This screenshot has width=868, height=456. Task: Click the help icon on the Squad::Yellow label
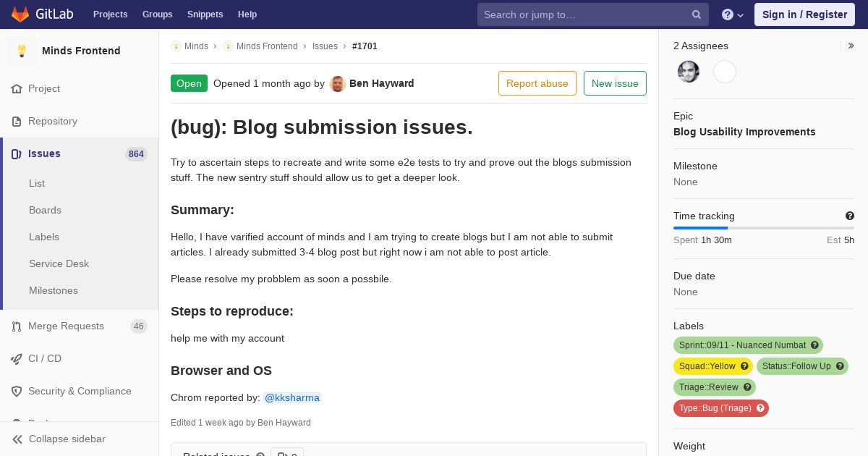[x=744, y=366]
